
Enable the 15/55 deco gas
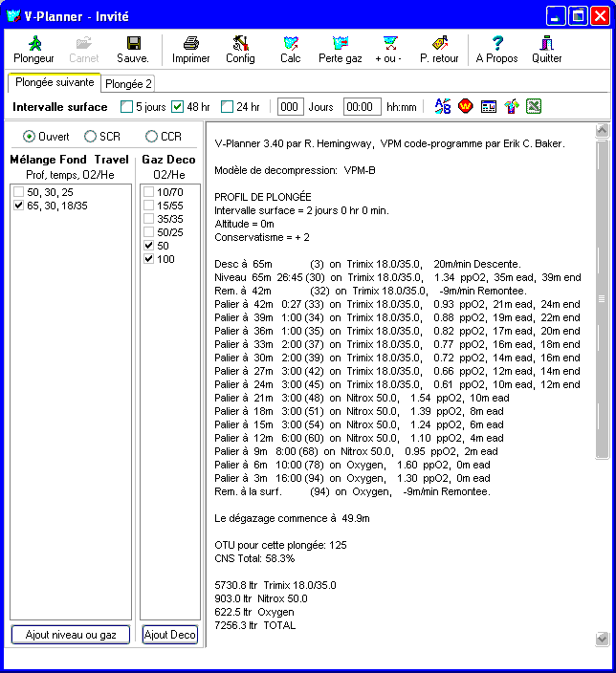[x=148, y=206]
